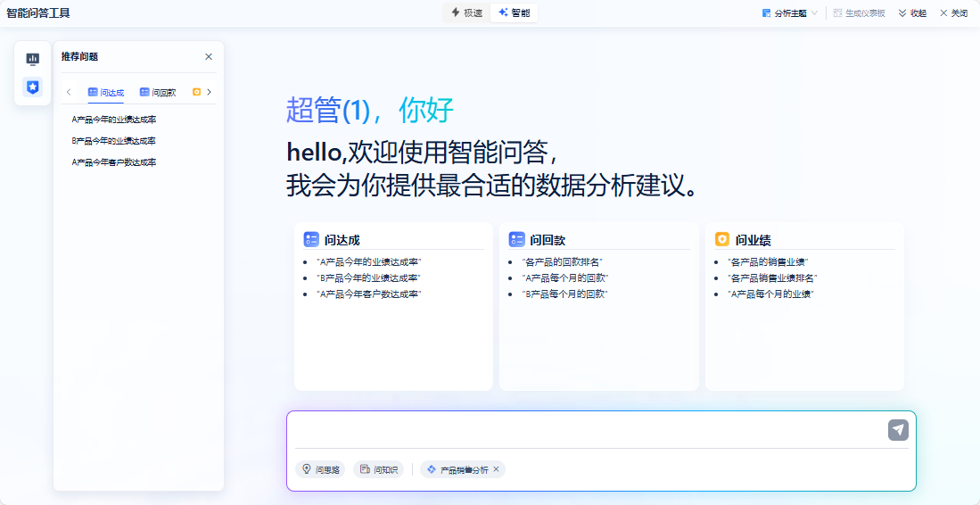Image resolution: width=980 pixels, height=505 pixels.
Task: Switch to 极速 mode
Action: (x=466, y=12)
